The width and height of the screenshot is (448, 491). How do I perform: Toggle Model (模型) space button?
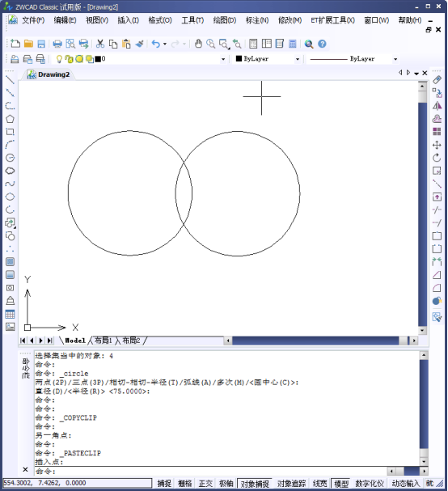click(341, 483)
